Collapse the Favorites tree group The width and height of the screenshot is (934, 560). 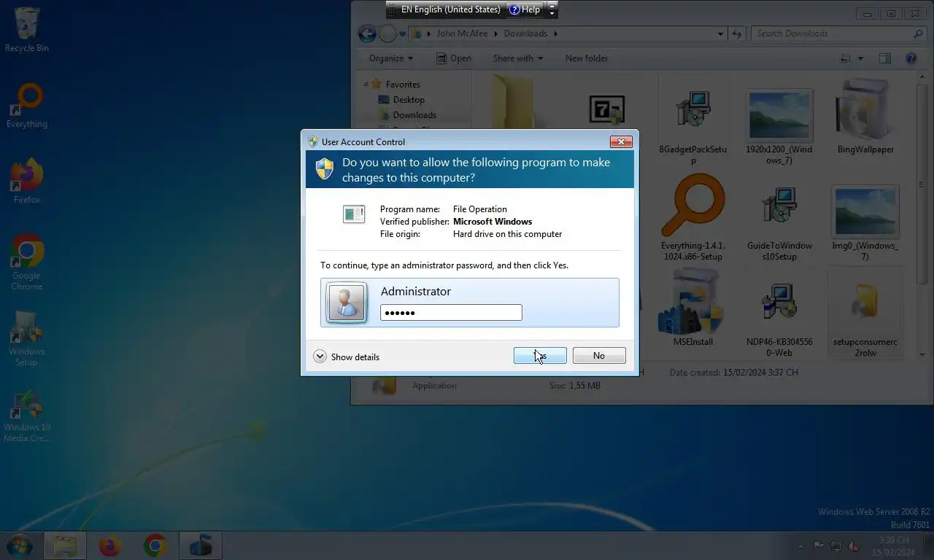[x=366, y=85]
